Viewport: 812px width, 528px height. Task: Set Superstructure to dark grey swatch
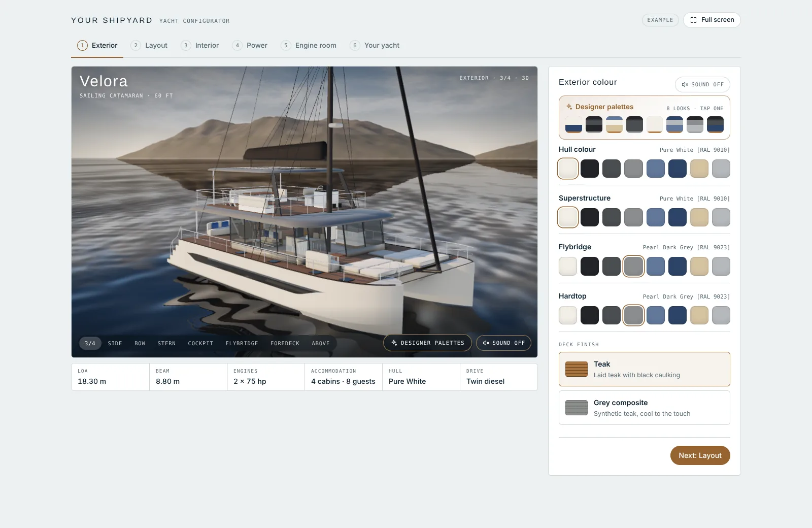[612, 217]
